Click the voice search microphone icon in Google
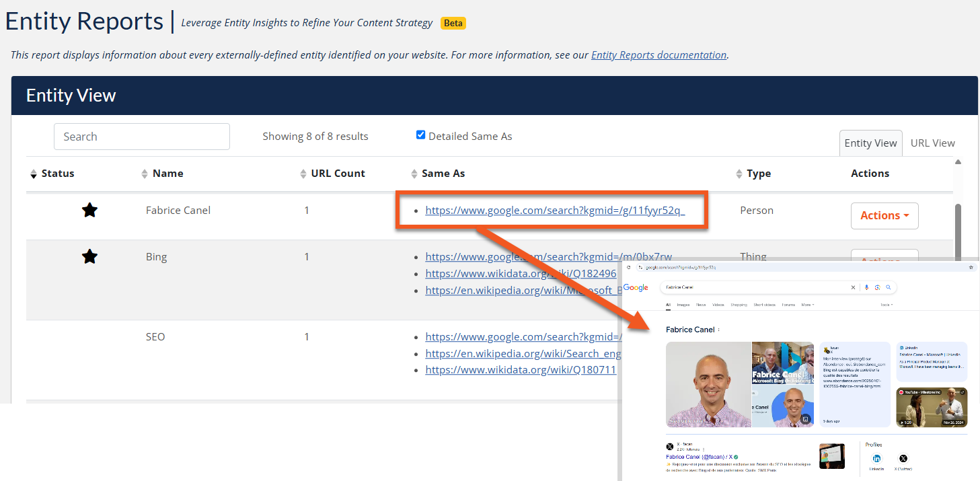The image size is (980, 481). 866,287
